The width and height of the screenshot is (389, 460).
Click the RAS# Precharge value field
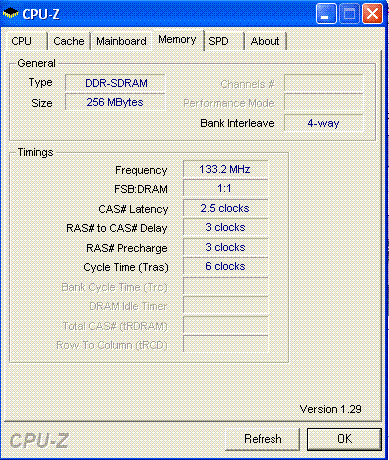225,247
